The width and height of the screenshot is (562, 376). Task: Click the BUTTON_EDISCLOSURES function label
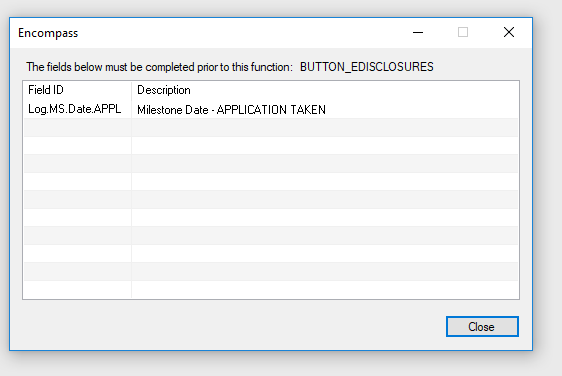click(x=367, y=67)
